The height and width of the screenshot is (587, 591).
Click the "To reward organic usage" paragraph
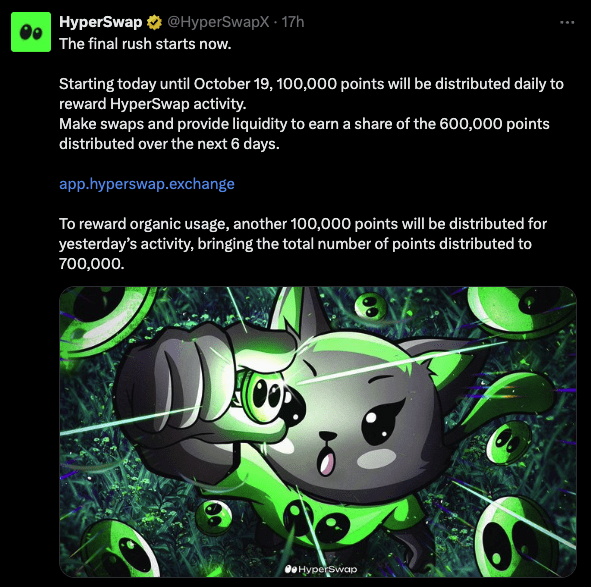303,244
